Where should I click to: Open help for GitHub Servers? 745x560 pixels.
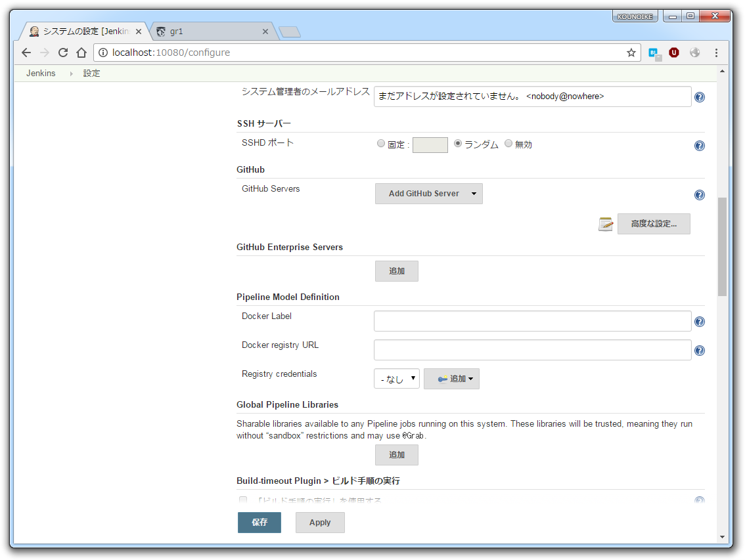click(x=699, y=194)
